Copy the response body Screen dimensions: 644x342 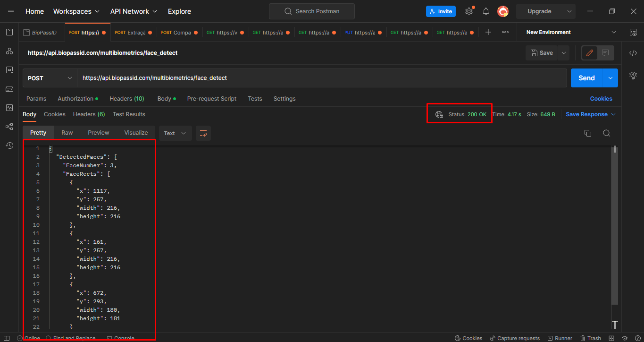588,133
